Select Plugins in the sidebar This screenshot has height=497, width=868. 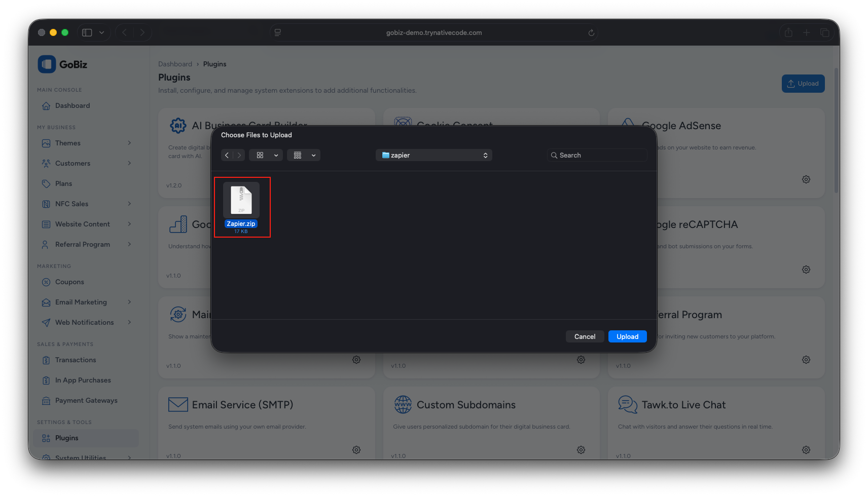coord(86,438)
